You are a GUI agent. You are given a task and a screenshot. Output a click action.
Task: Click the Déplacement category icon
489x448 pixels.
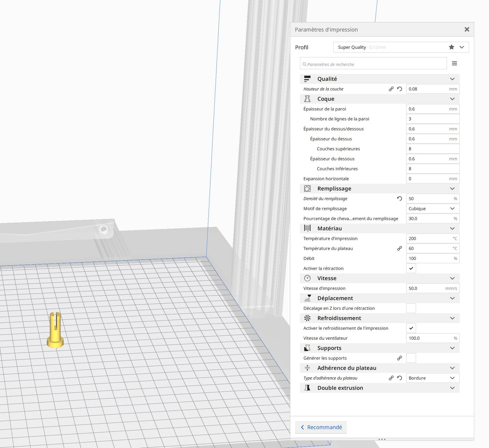pos(307,298)
